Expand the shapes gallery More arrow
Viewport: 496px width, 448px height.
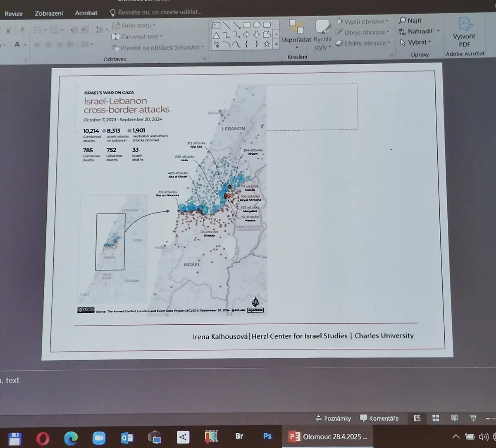tap(277, 45)
